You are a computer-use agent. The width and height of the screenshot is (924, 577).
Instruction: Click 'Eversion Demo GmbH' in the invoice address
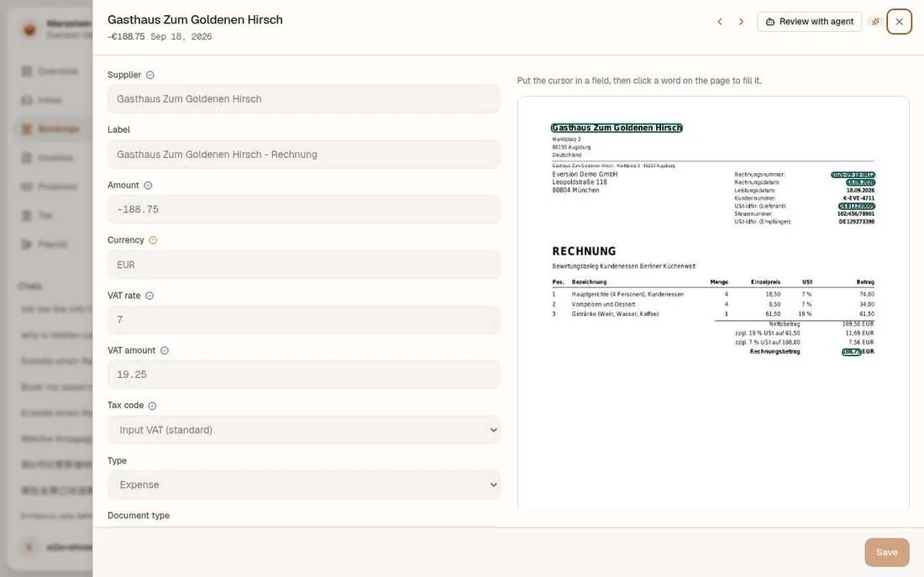pyautogui.click(x=585, y=175)
